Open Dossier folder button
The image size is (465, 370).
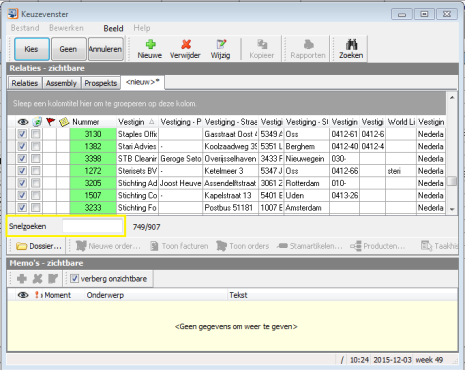tap(39, 246)
